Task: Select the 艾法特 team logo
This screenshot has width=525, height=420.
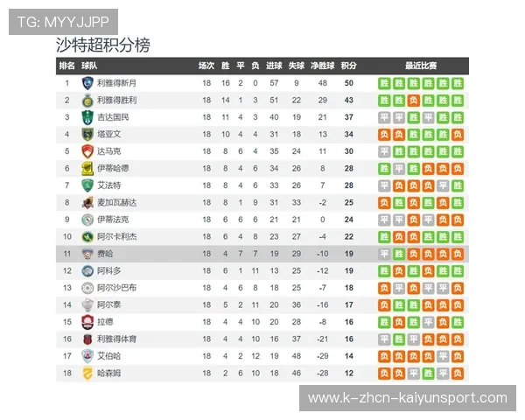Action: pyautogui.click(x=87, y=185)
